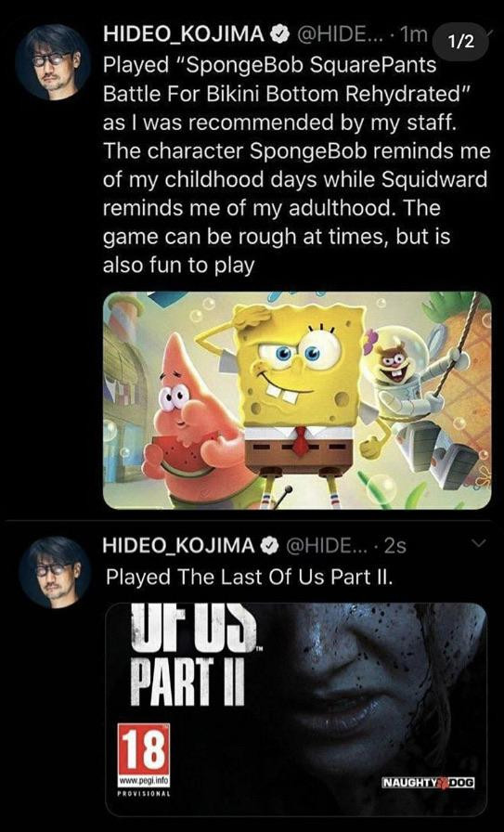The height and width of the screenshot is (832, 504).
Task: View The Last Of Us Part II cover image
Action: (296, 708)
